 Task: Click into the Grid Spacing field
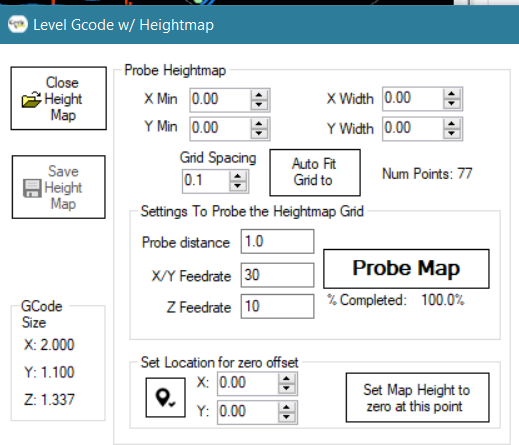pos(206,181)
